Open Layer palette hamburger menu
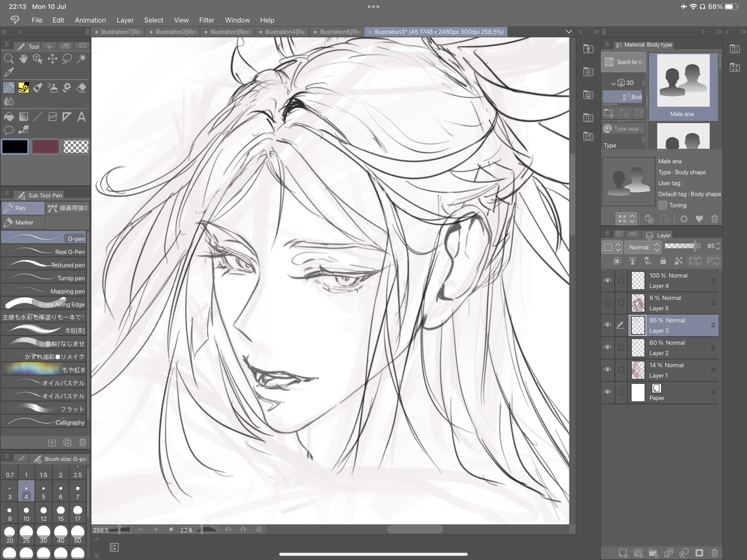747x560 pixels. click(607, 234)
